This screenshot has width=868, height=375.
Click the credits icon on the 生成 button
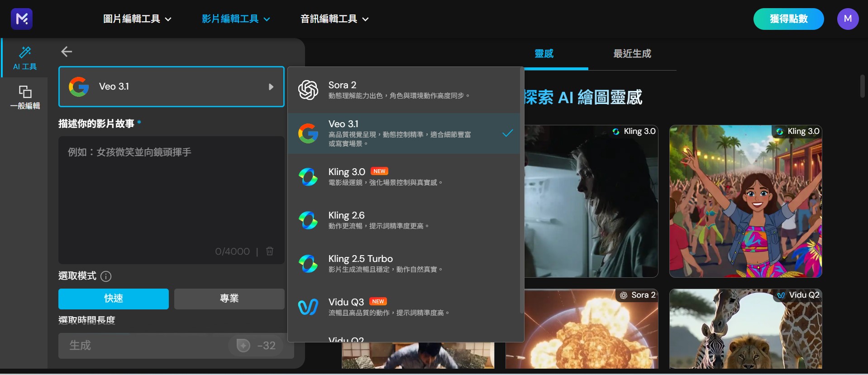click(x=243, y=346)
